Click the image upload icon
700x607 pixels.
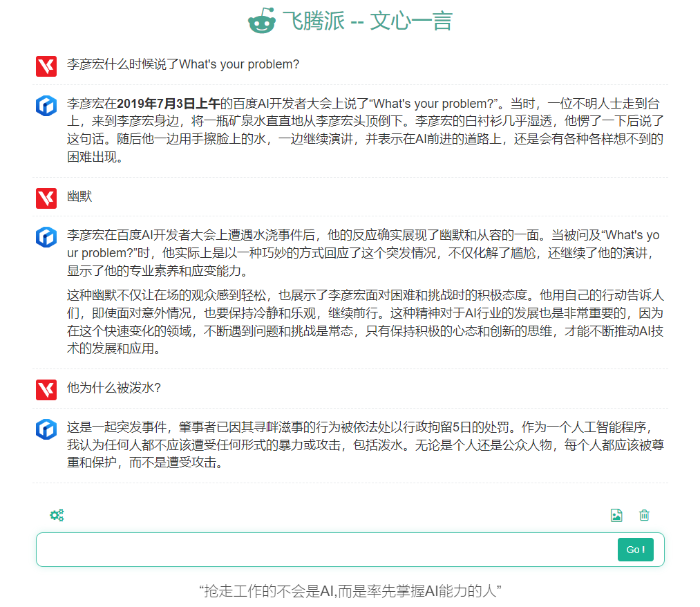pyautogui.click(x=616, y=515)
